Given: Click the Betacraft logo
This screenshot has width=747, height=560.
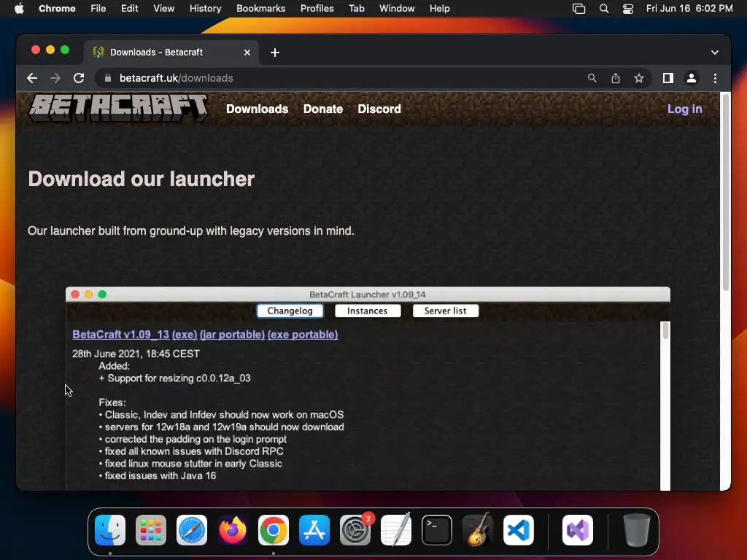Looking at the screenshot, I should [x=118, y=107].
